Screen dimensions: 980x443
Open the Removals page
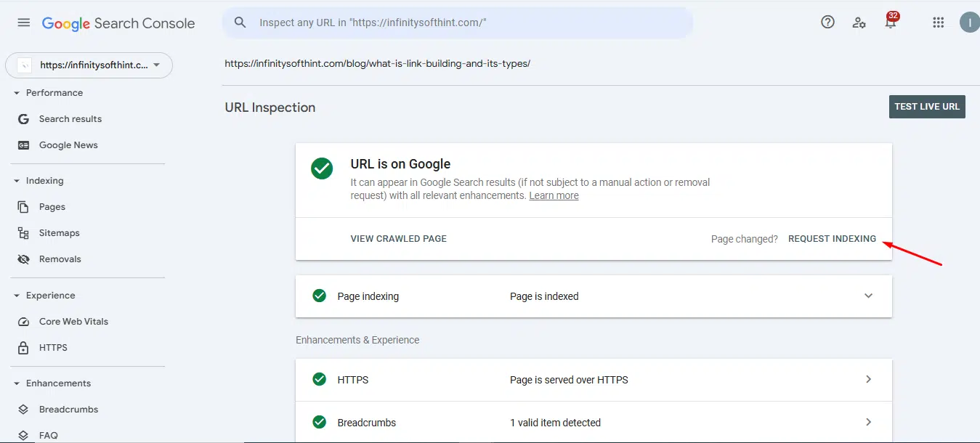tap(60, 259)
